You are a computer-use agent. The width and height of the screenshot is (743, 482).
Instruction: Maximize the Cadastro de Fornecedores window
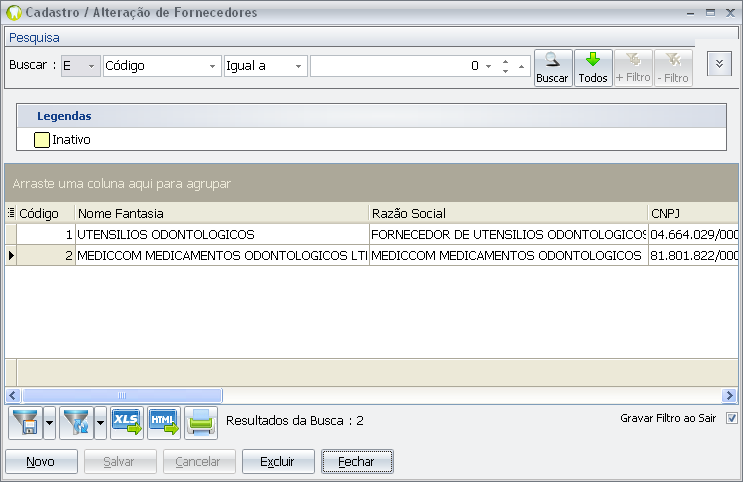point(710,13)
